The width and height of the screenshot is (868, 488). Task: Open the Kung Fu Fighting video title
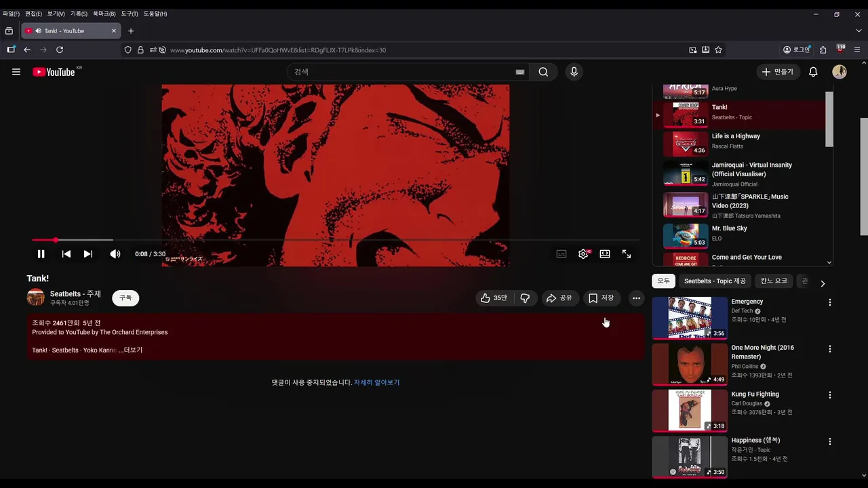(x=755, y=394)
